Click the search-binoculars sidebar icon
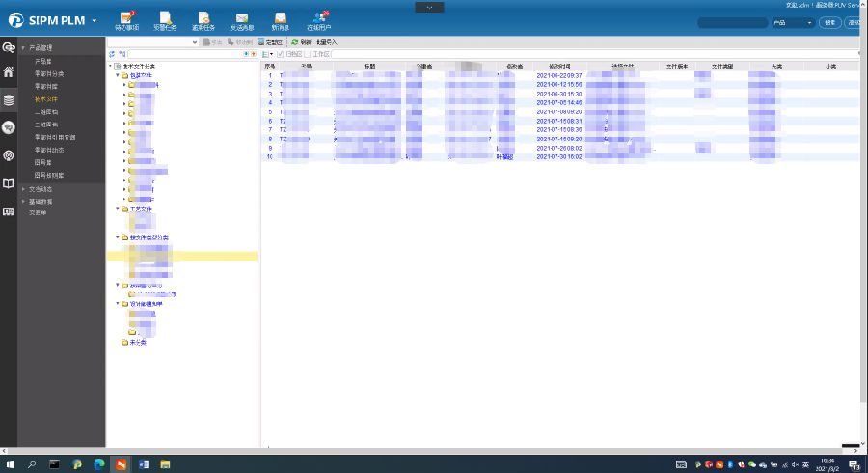This screenshot has height=473, width=868. [x=9, y=47]
